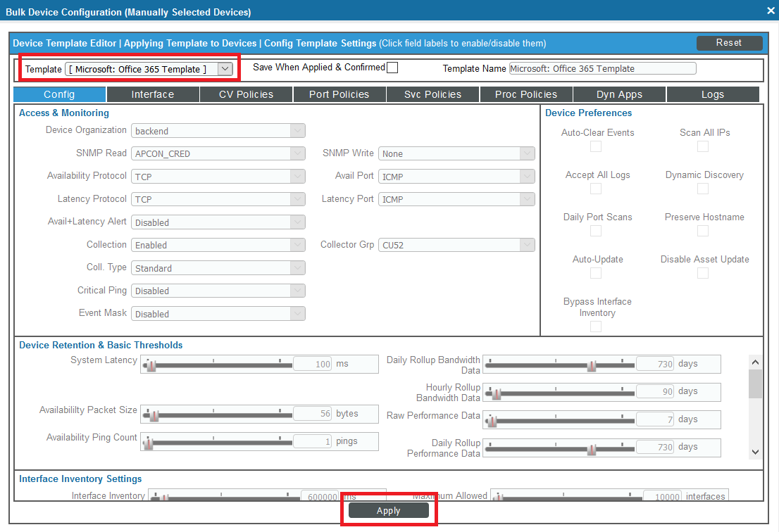Check Save When Applied & Confirmed
Screen dimensions: 779x532
[392, 68]
